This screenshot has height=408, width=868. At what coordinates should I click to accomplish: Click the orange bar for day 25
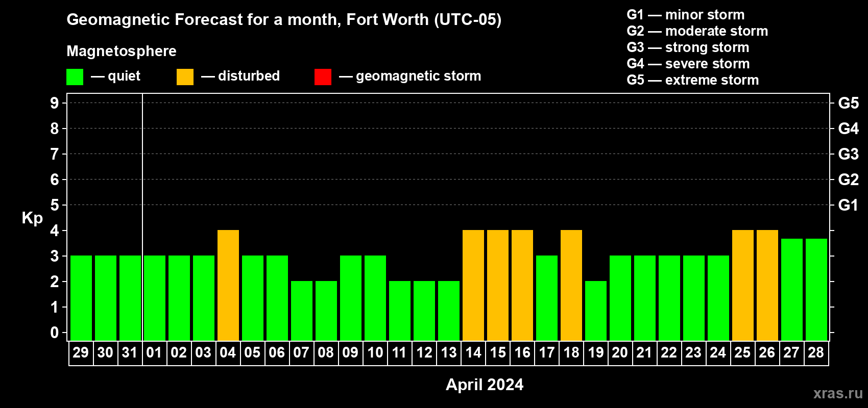743,285
